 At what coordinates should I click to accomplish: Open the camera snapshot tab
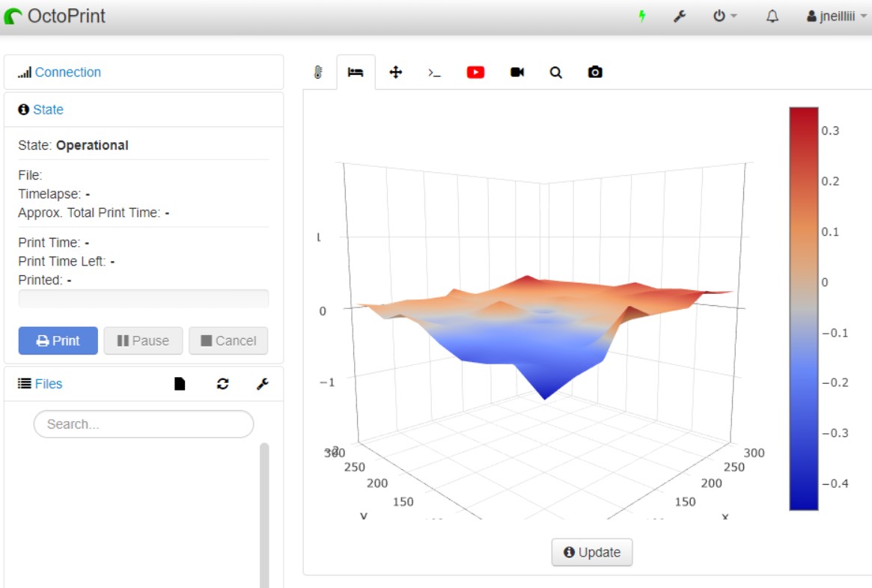595,73
